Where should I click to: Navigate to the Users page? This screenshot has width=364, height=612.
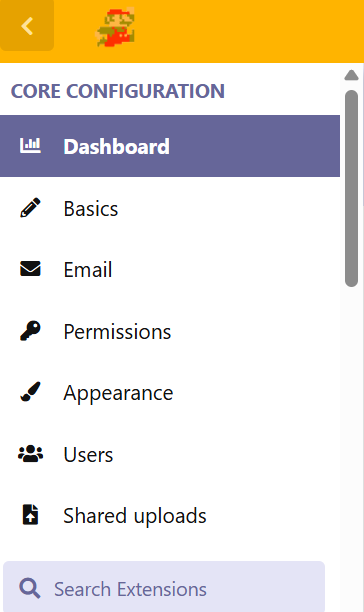pyautogui.click(x=170, y=454)
